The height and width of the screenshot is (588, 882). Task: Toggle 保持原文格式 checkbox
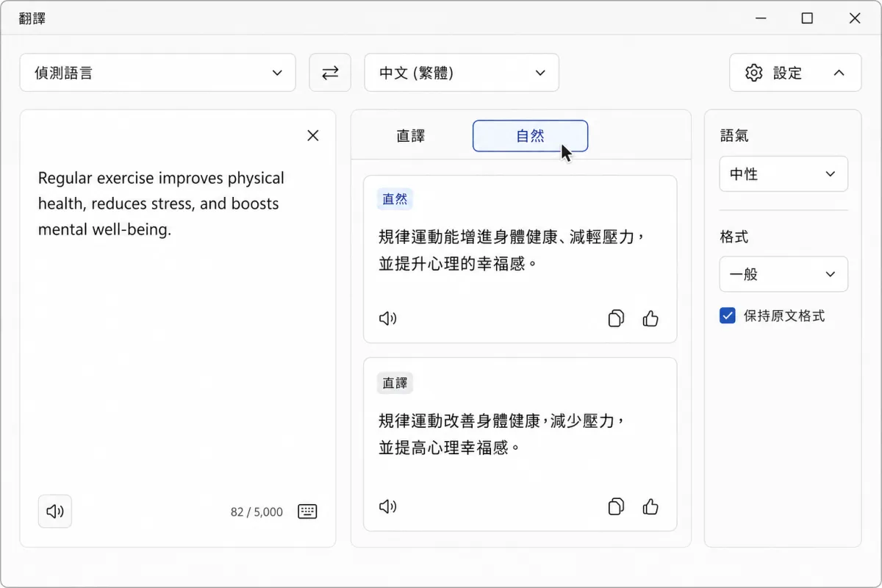click(x=728, y=316)
